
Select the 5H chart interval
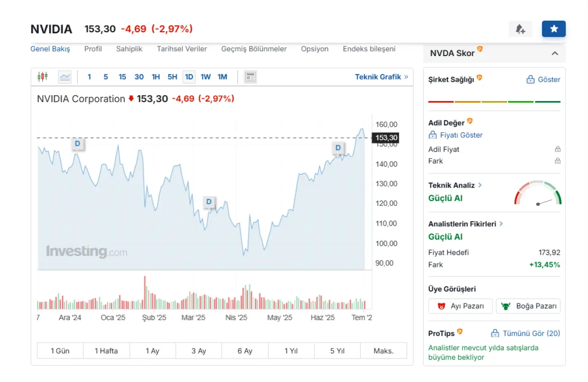coord(172,77)
